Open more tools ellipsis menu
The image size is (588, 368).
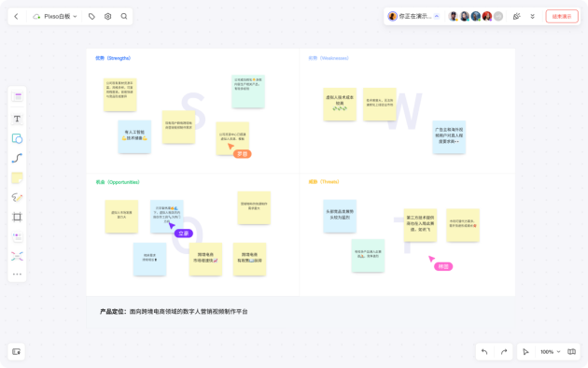pyautogui.click(x=17, y=275)
